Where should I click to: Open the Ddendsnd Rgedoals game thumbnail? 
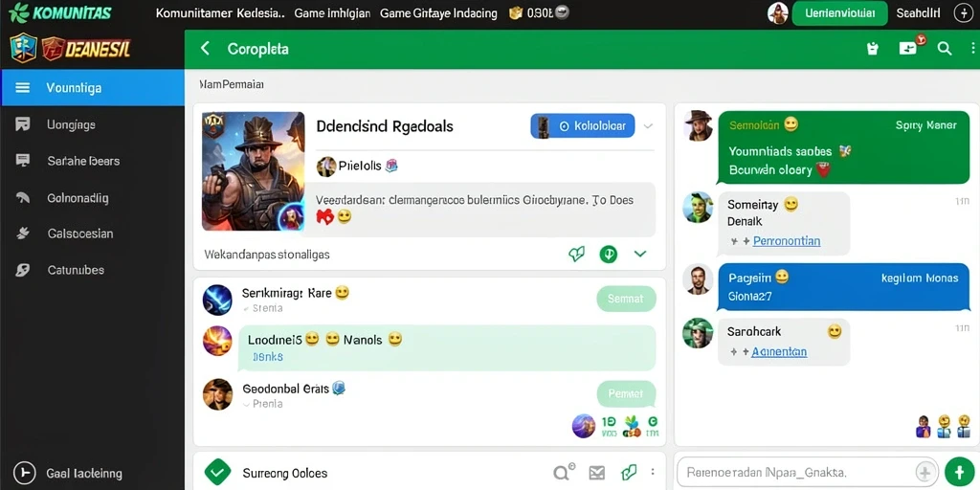pyautogui.click(x=253, y=171)
